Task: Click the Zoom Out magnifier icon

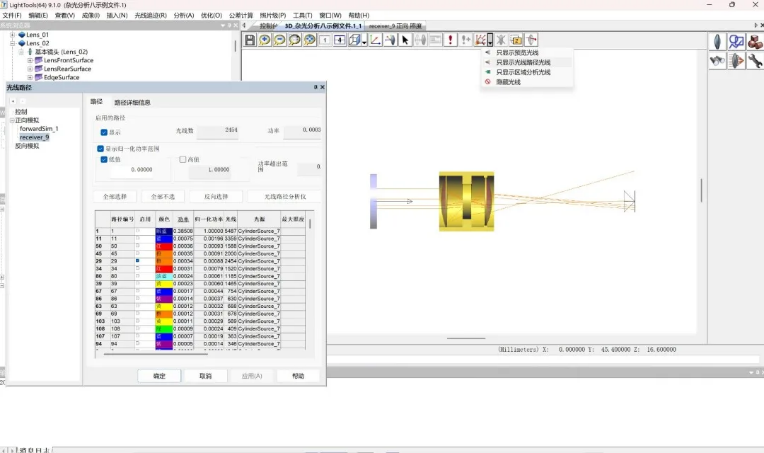Action: (x=280, y=40)
